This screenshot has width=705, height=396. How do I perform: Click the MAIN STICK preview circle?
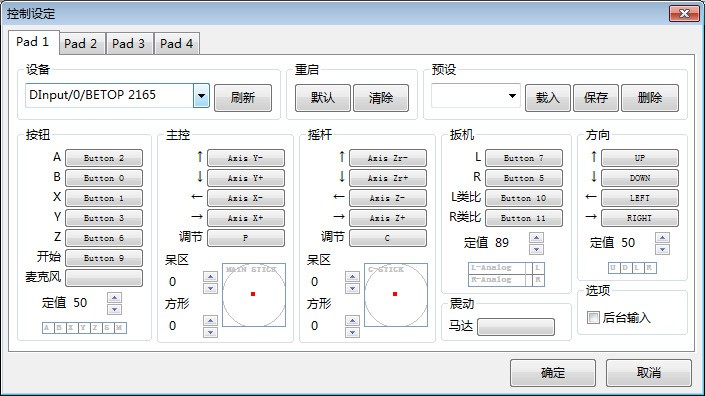point(254,295)
